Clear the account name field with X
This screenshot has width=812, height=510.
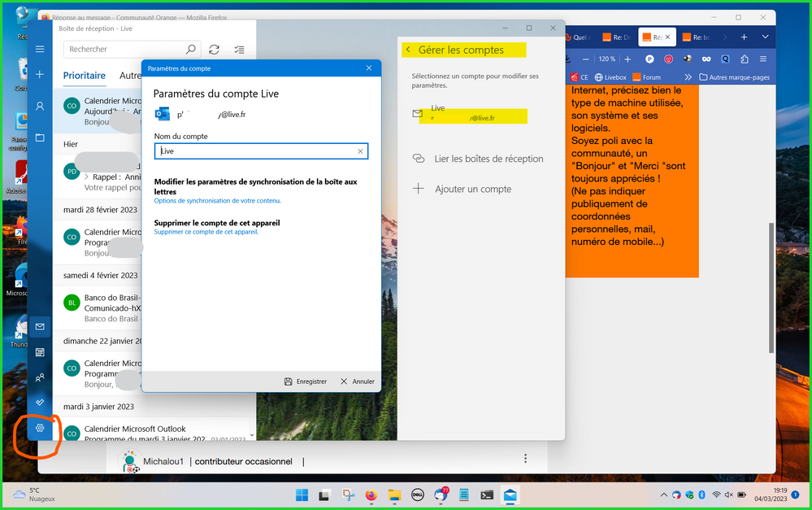(x=360, y=151)
